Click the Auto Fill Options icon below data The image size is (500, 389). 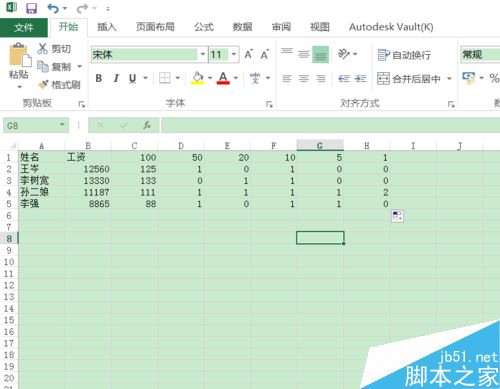[x=397, y=216]
